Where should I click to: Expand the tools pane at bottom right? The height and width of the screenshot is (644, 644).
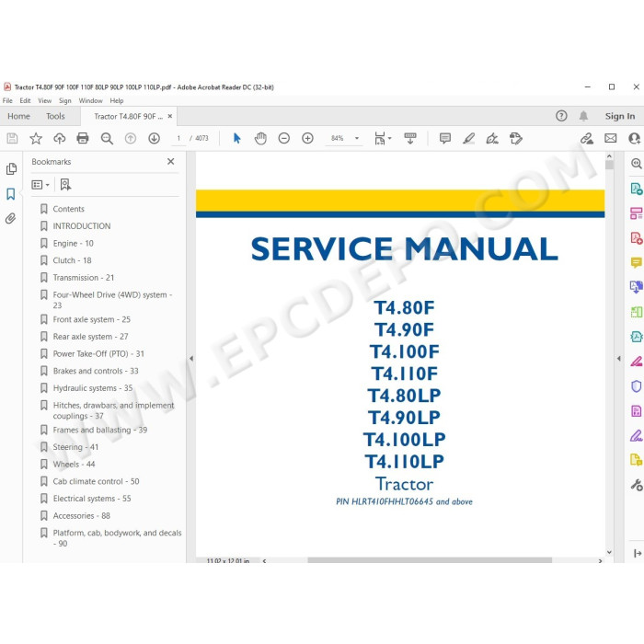tap(637, 553)
